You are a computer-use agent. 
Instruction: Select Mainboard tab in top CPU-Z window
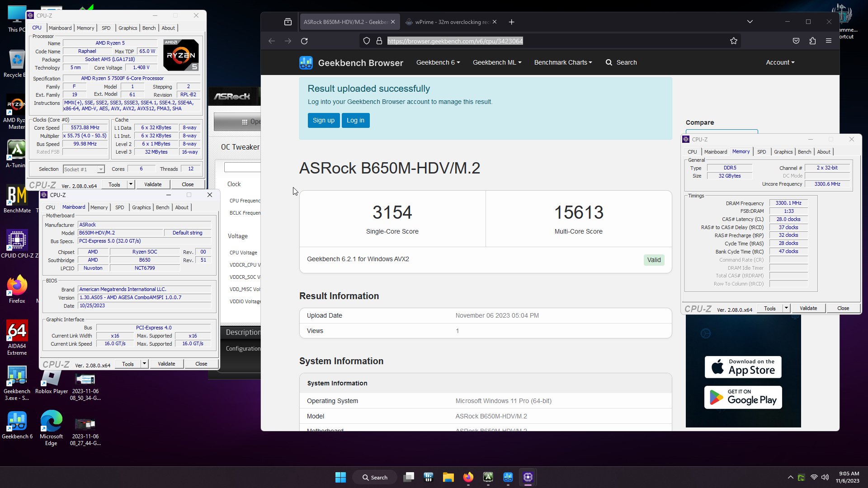(60, 28)
